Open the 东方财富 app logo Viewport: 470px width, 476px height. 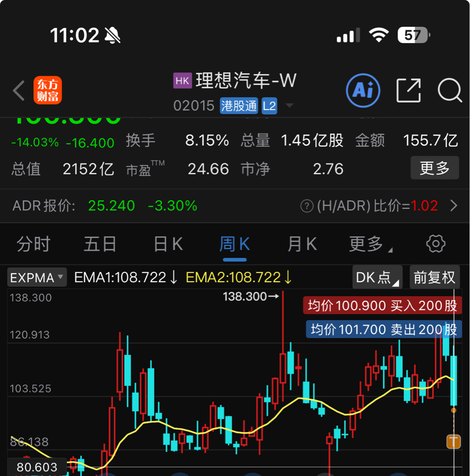(x=48, y=90)
